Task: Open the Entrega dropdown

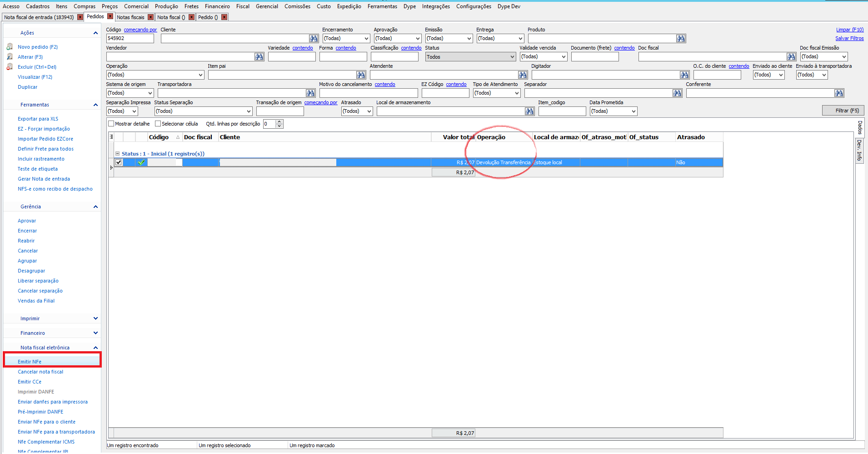Action: [520, 39]
